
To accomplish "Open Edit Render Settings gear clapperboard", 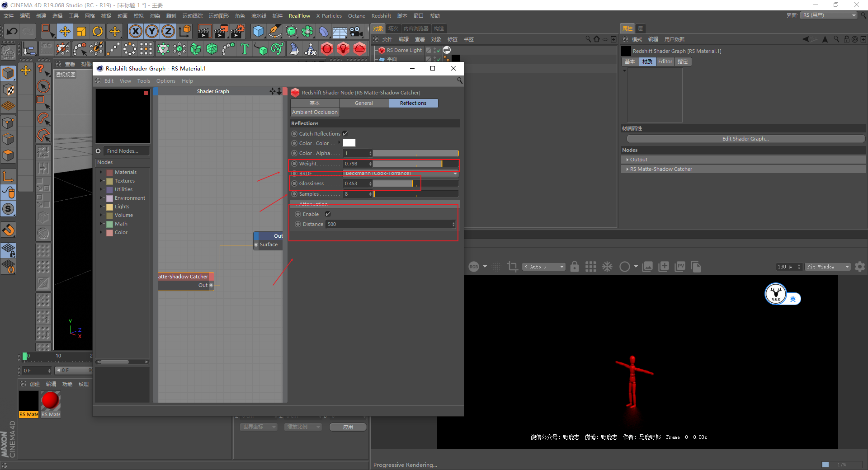I will 238,31.
